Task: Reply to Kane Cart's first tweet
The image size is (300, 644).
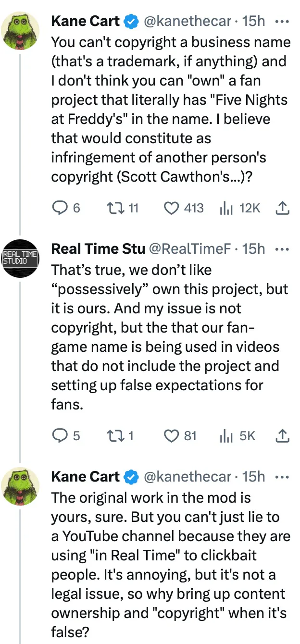Action: pos(60,208)
